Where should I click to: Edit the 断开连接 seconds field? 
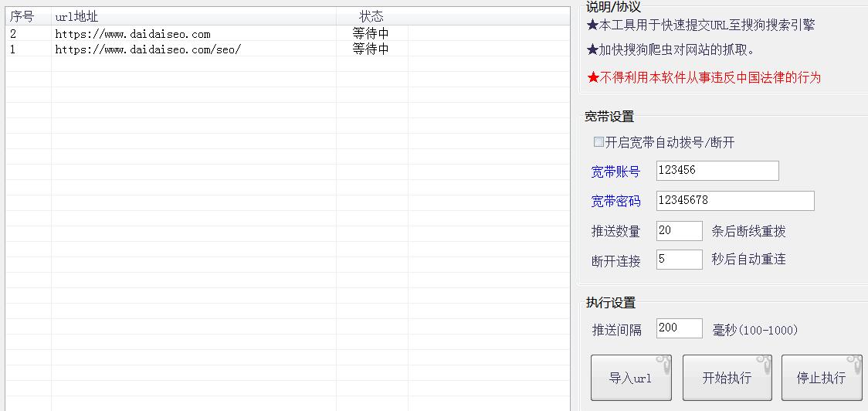click(x=680, y=260)
